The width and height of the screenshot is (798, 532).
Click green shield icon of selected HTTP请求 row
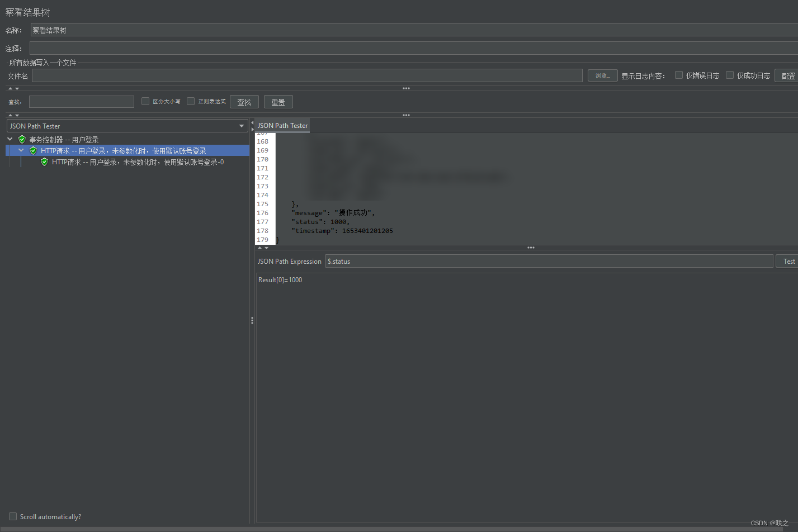click(x=33, y=151)
